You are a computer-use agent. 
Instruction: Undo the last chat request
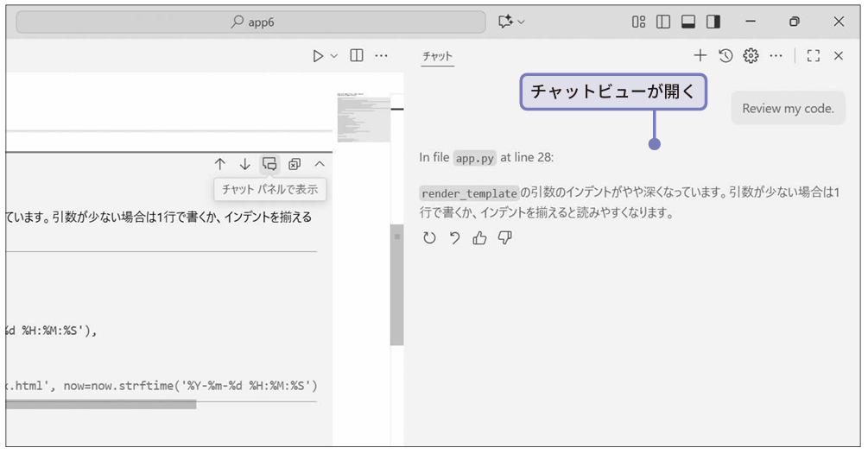click(x=454, y=238)
